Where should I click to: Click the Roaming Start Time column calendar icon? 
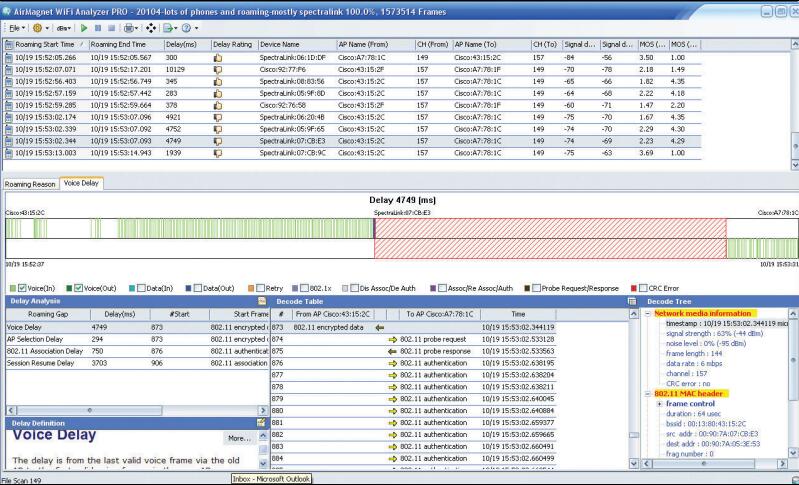[x=9, y=45]
